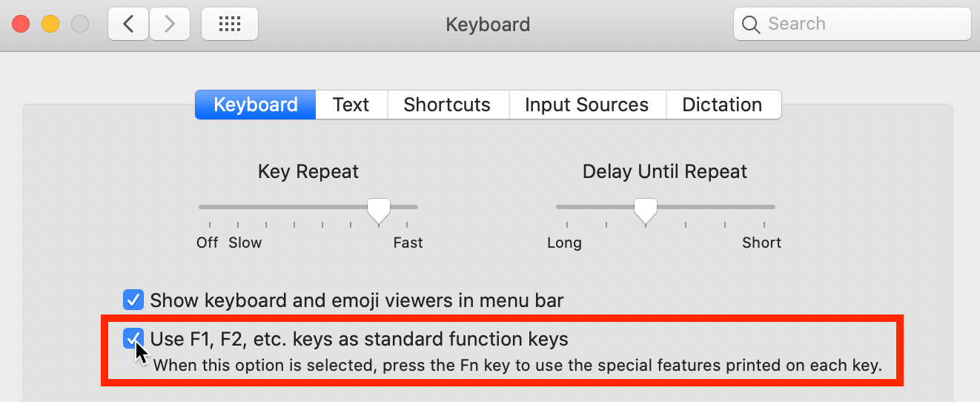
Task: Open the Dictation tab
Action: [722, 105]
